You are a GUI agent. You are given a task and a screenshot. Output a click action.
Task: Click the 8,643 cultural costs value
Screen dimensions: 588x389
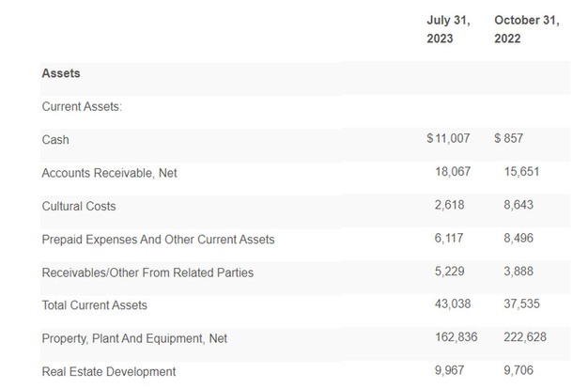(518, 205)
